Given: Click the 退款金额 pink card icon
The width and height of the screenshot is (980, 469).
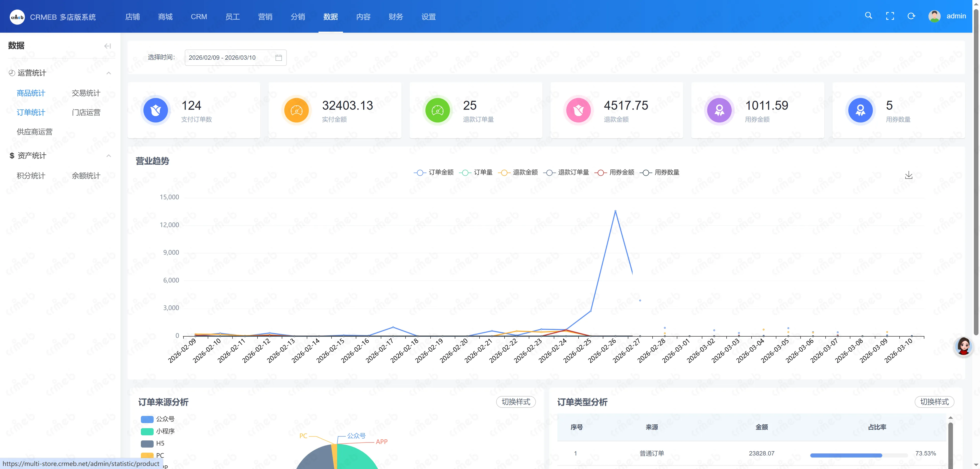Looking at the screenshot, I should pyautogui.click(x=578, y=110).
